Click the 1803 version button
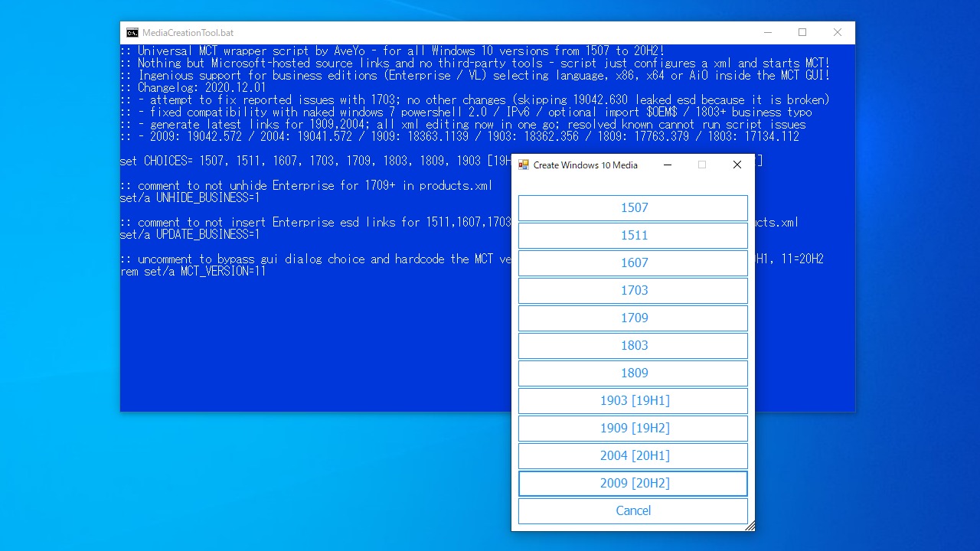This screenshot has width=980, height=551. pos(633,345)
